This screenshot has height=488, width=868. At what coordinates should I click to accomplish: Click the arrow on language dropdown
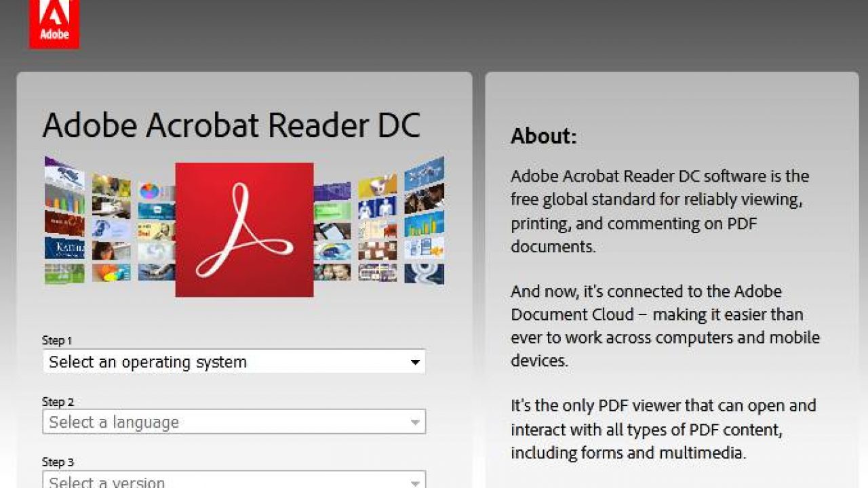pyautogui.click(x=416, y=423)
